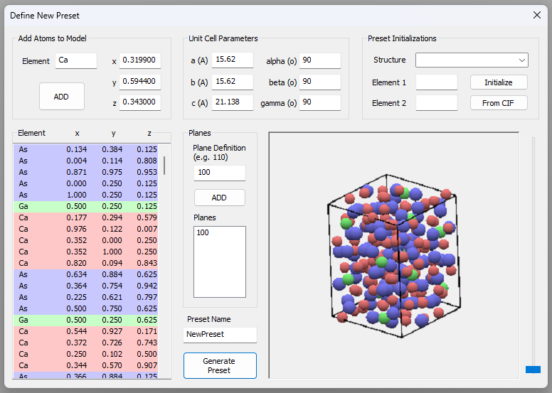Click the x coordinate field 0.319900
552x393 pixels.
140,60
